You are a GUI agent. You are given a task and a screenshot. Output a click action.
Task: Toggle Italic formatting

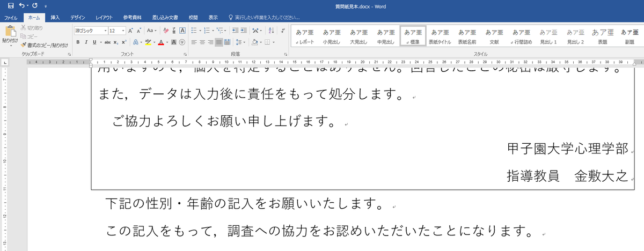(x=86, y=42)
